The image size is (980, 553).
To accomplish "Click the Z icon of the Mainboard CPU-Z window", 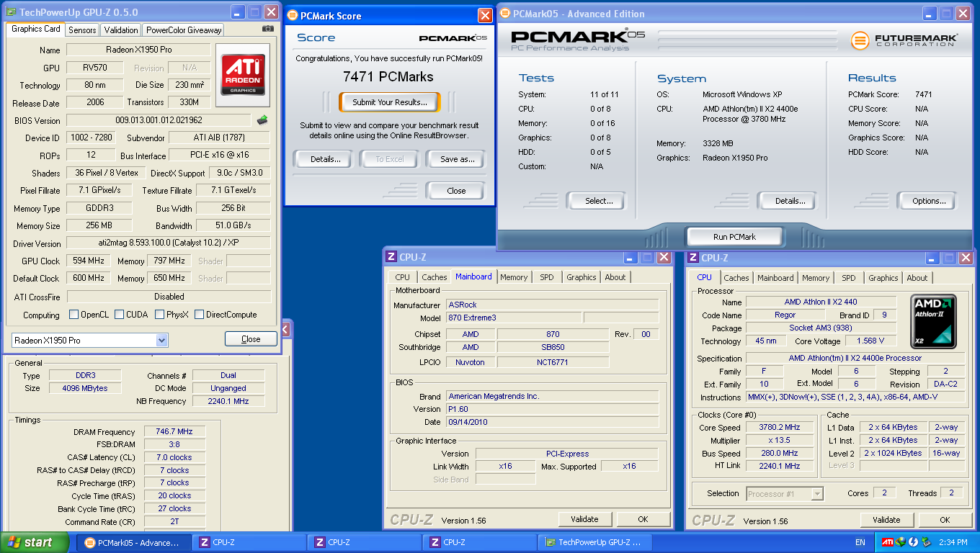I will (x=391, y=257).
